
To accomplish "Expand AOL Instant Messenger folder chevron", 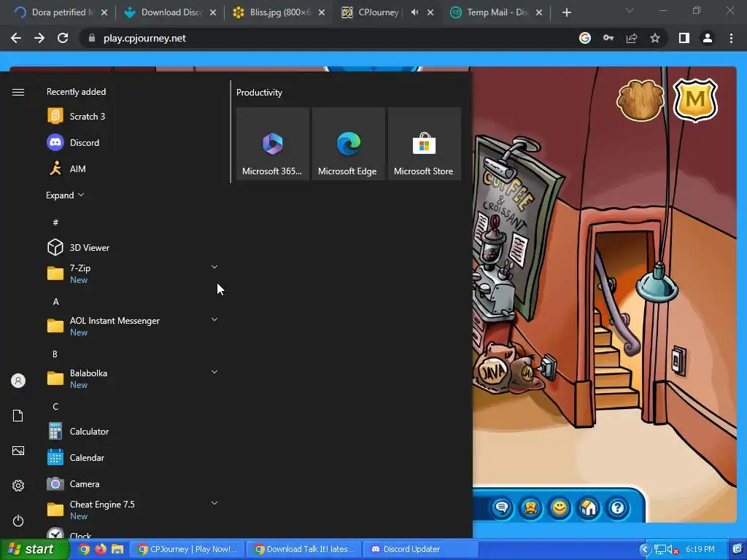I will 214,319.
